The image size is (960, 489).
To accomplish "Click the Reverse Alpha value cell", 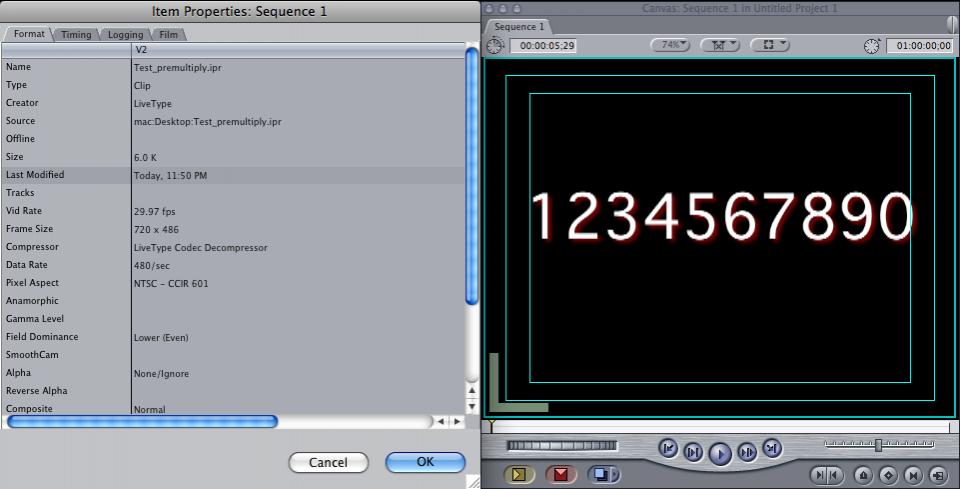I will pyautogui.click(x=298, y=391).
